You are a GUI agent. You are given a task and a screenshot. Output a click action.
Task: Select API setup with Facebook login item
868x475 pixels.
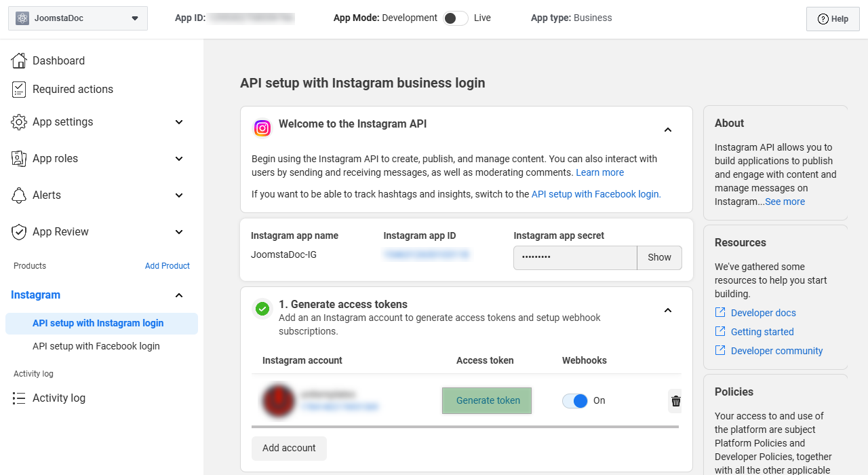(96, 346)
